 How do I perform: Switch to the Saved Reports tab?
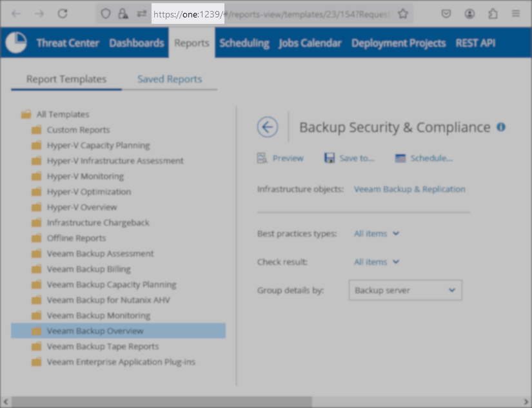(x=170, y=79)
